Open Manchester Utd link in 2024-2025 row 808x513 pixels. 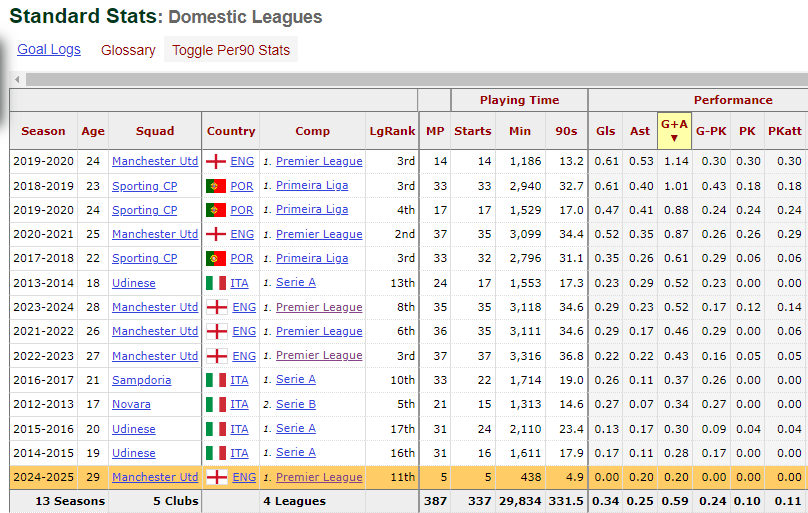(155, 477)
